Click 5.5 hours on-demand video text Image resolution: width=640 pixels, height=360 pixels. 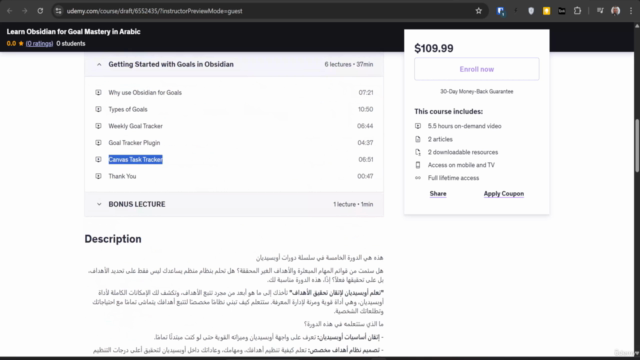[x=464, y=126]
